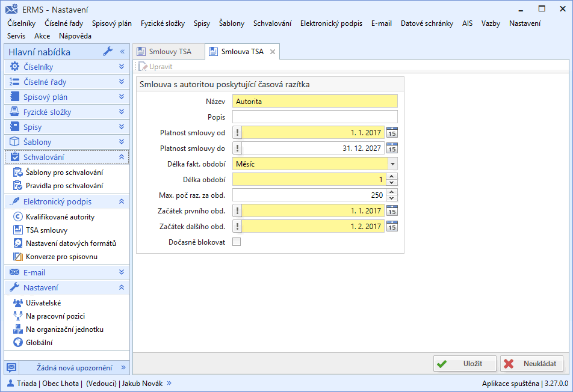
Task: Click exclamation icon beside Platnost smlouvy do
Action: point(238,148)
